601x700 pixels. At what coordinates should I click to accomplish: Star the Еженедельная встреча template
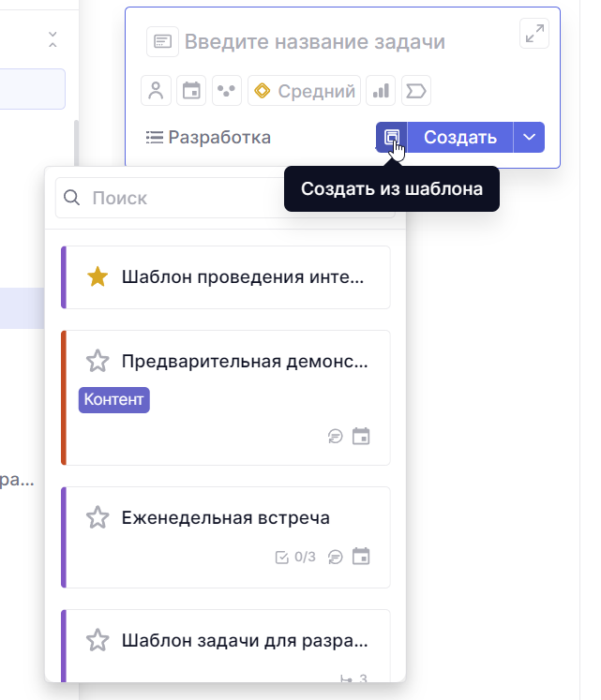click(98, 517)
